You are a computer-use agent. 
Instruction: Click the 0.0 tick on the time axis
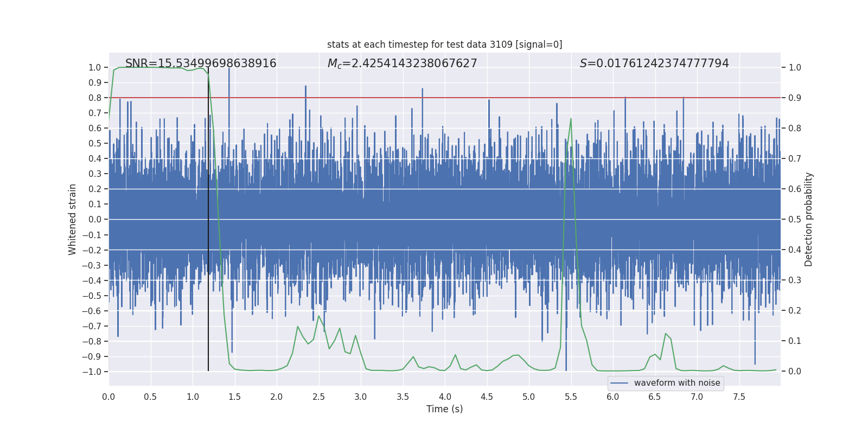coord(108,397)
